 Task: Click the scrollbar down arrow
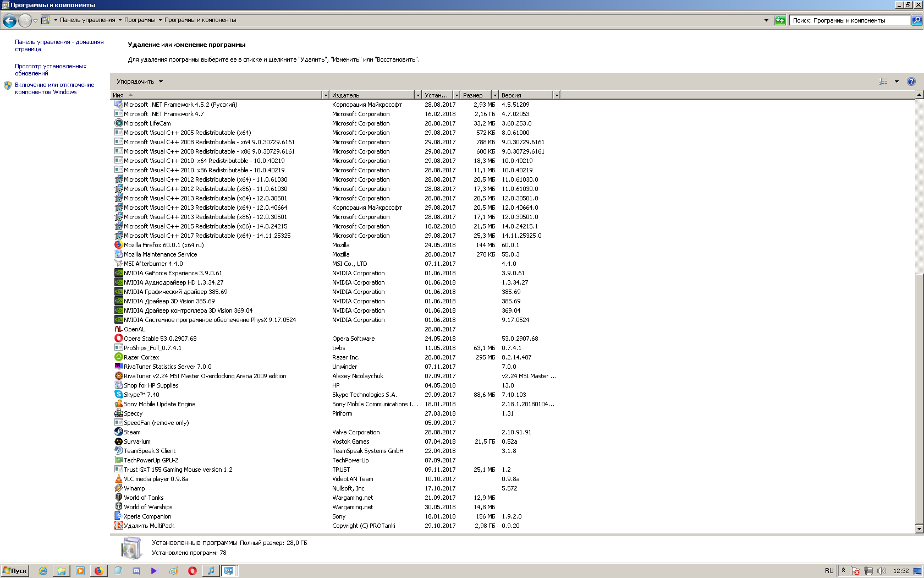pyautogui.click(x=919, y=529)
